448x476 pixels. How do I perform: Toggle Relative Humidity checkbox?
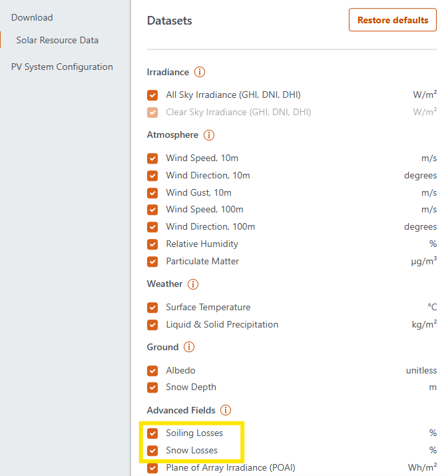(153, 244)
